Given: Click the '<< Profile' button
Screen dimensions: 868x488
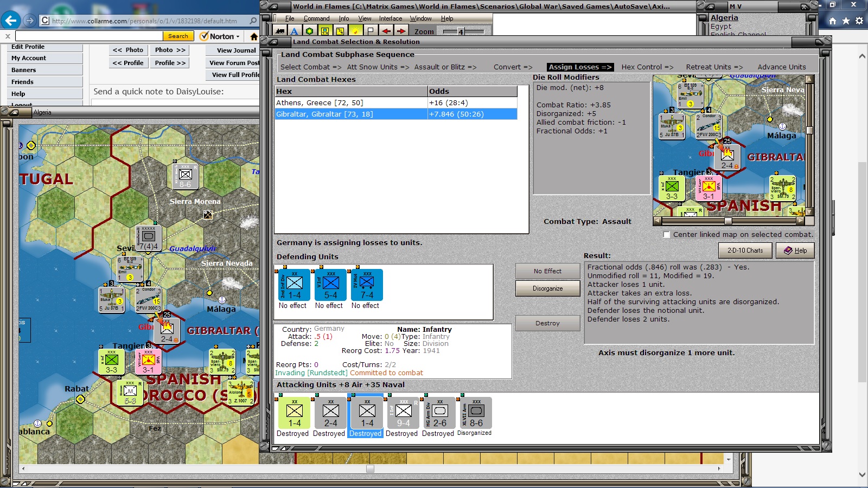Looking at the screenshot, I should point(128,63).
